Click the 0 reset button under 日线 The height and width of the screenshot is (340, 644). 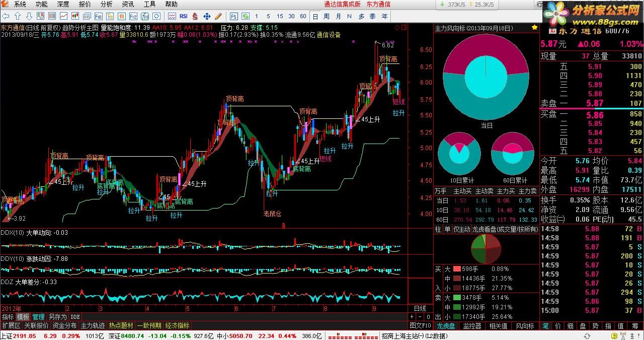click(428, 317)
